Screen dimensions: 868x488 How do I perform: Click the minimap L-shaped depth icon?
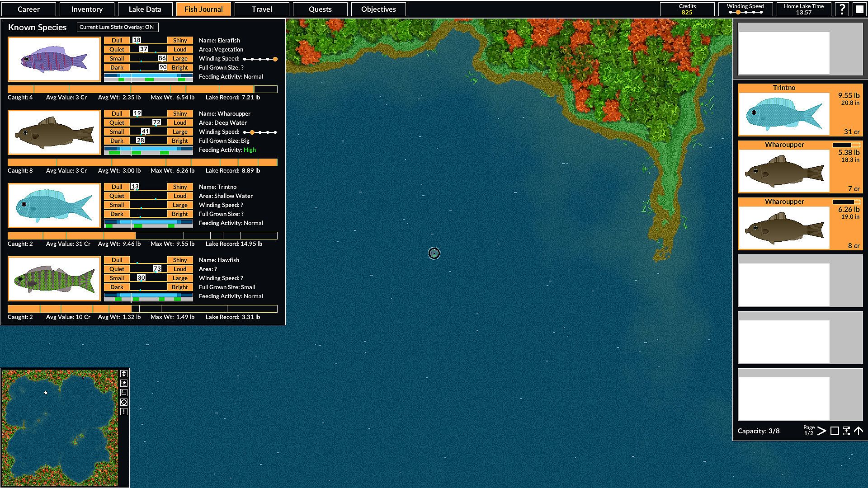(124, 393)
